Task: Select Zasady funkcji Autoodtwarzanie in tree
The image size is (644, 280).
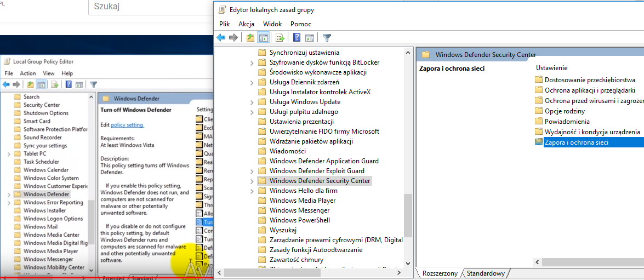Action: (316, 250)
